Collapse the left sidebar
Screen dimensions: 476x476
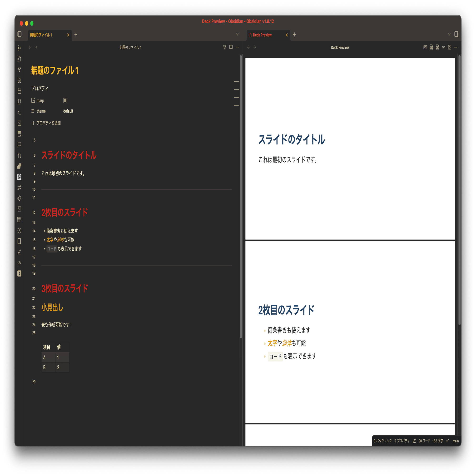click(x=20, y=34)
